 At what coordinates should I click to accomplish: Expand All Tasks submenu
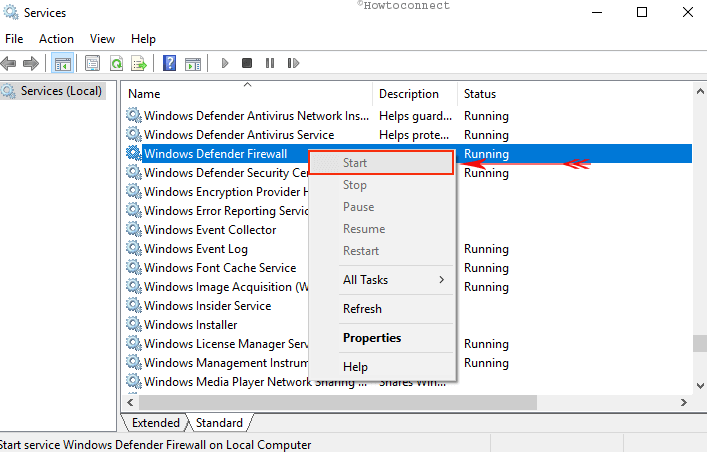(381, 280)
